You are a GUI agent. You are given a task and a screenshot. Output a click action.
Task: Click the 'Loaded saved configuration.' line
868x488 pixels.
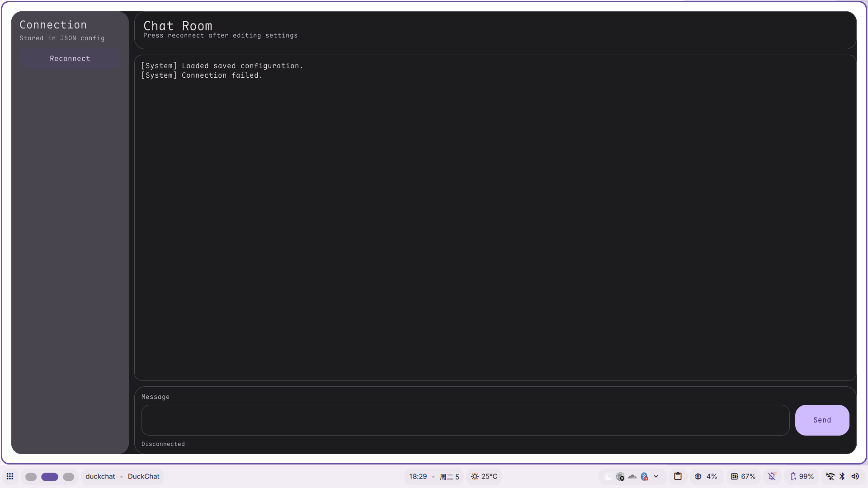coord(222,66)
